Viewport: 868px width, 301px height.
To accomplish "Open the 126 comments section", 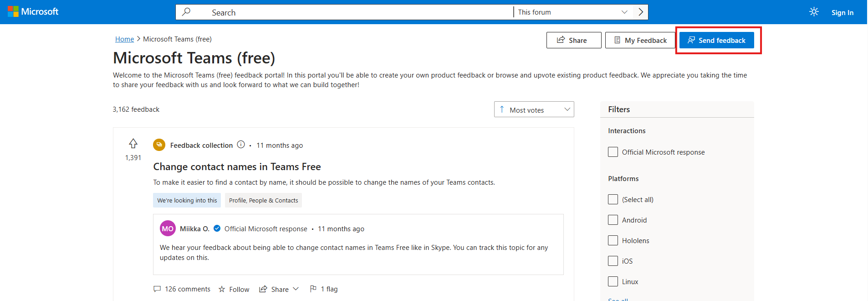I will [182, 289].
